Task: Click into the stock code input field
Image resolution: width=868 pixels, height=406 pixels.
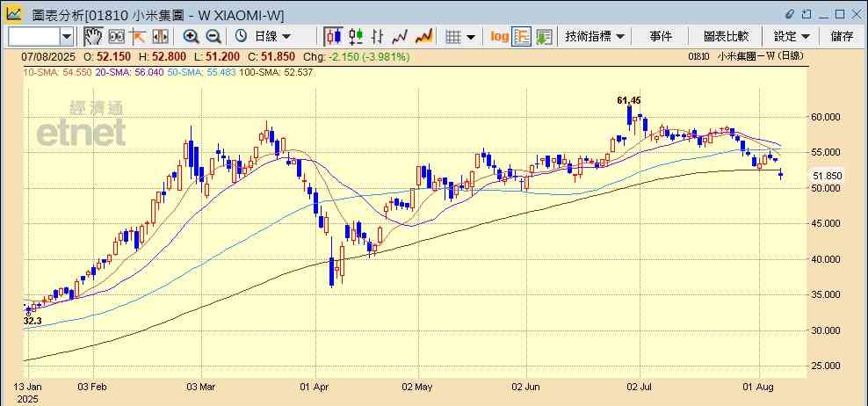Action: [x=34, y=37]
